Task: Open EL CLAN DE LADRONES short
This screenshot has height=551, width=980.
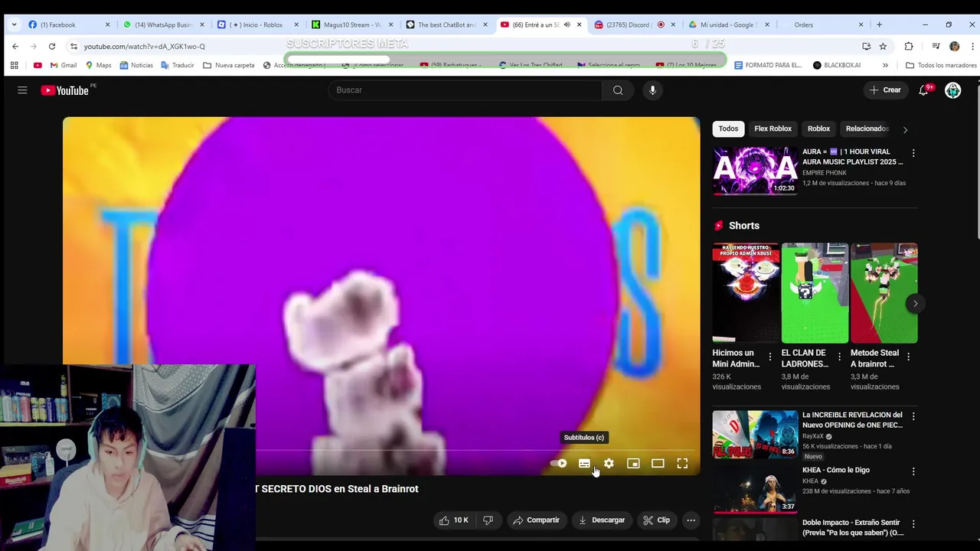Action: [815, 292]
